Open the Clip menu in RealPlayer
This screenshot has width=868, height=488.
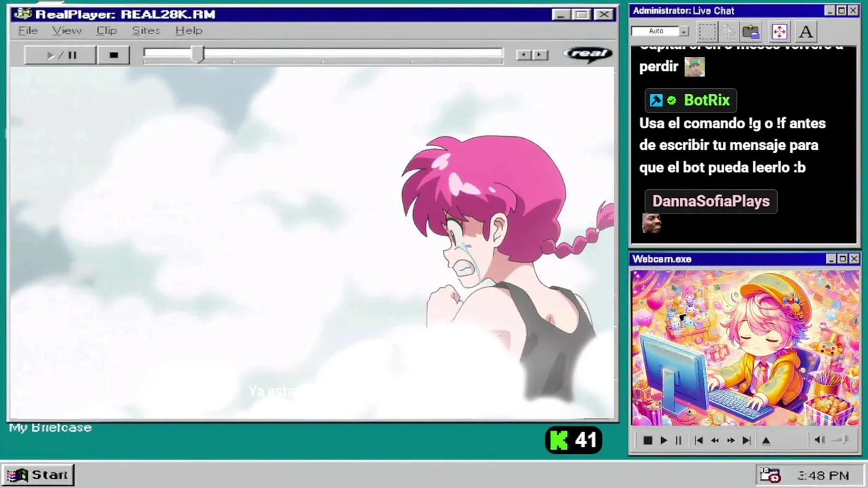point(106,30)
